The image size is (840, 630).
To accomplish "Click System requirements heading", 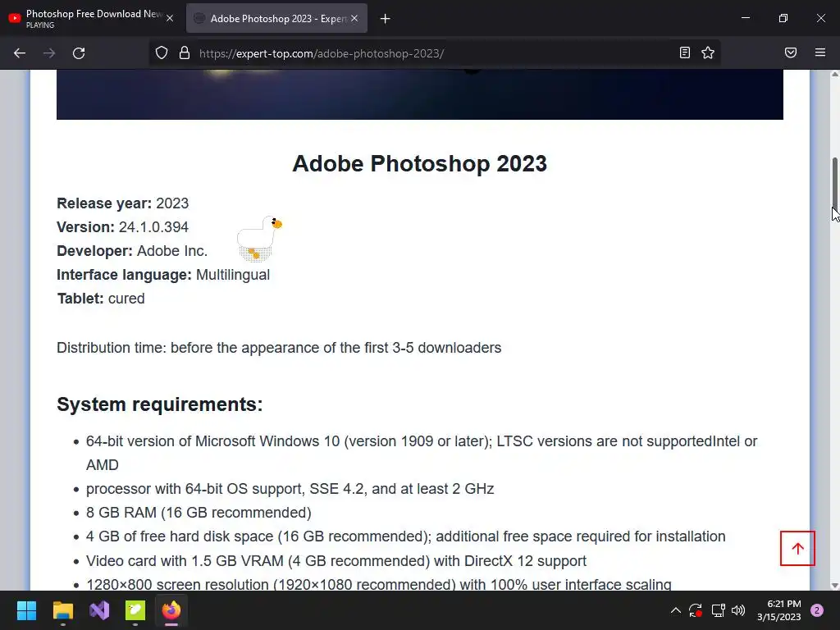I will [160, 404].
